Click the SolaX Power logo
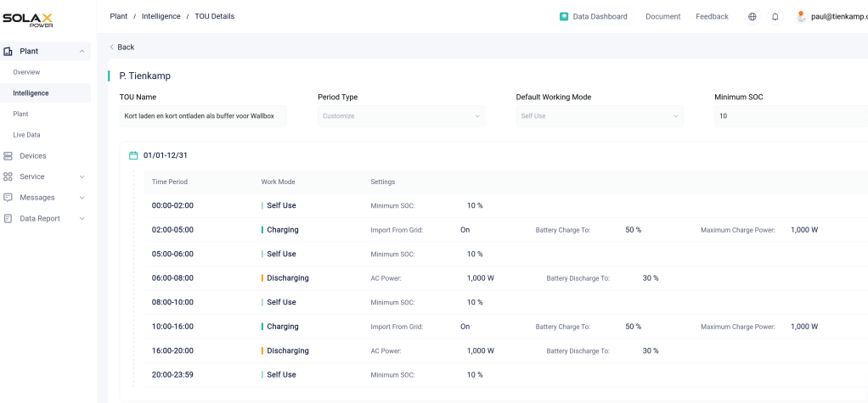The width and height of the screenshot is (868, 403). [30, 19]
